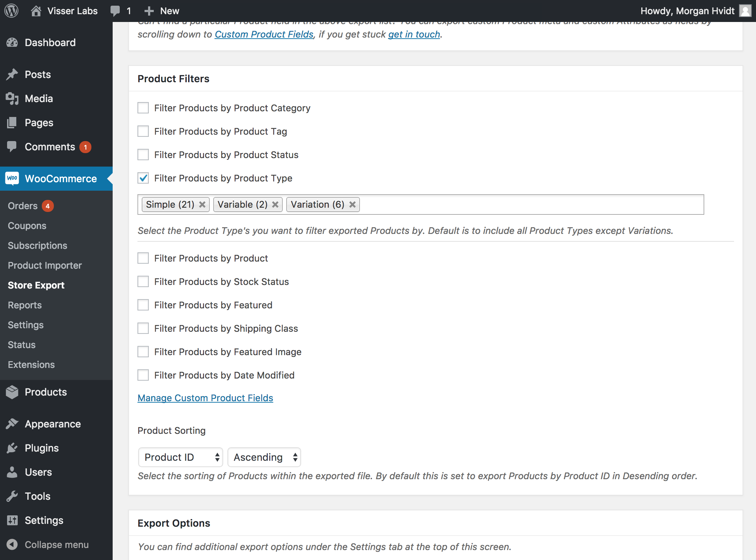Screen dimensions: 756x560
Task: Enable Filter Products by Product Category
Action: (143, 108)
